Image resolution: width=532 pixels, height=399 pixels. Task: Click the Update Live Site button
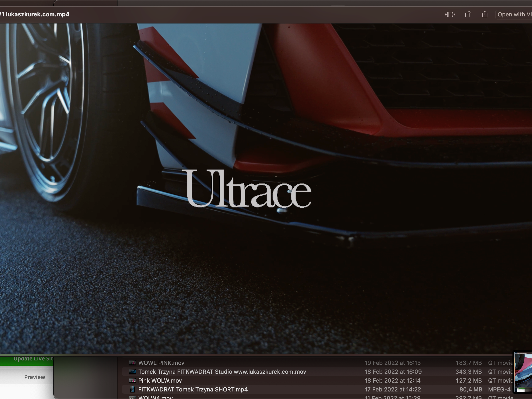click(33, 359)
